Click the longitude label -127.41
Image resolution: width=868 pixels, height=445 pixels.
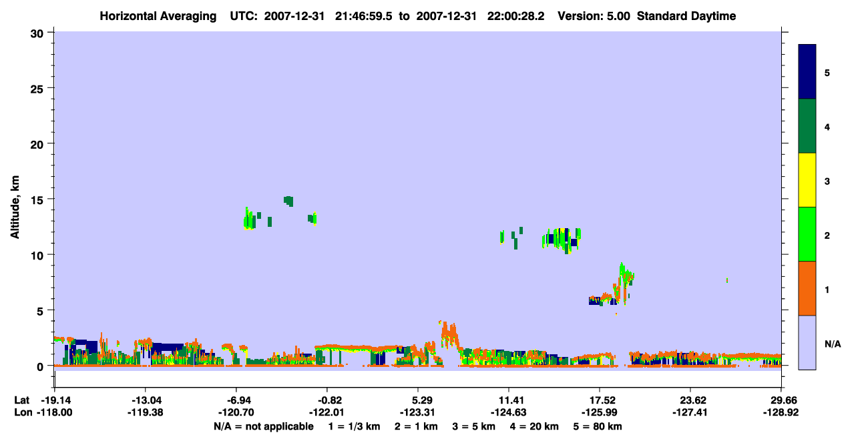tap(690, 413)
